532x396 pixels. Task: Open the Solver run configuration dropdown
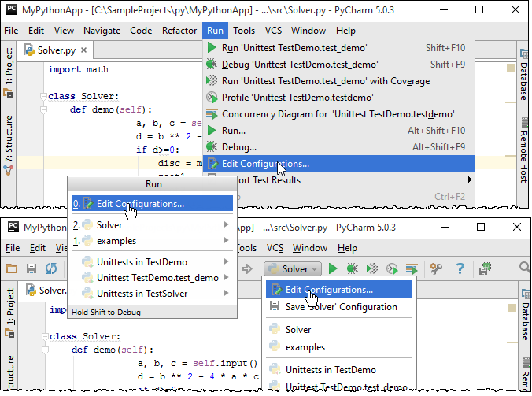(292, 269)
